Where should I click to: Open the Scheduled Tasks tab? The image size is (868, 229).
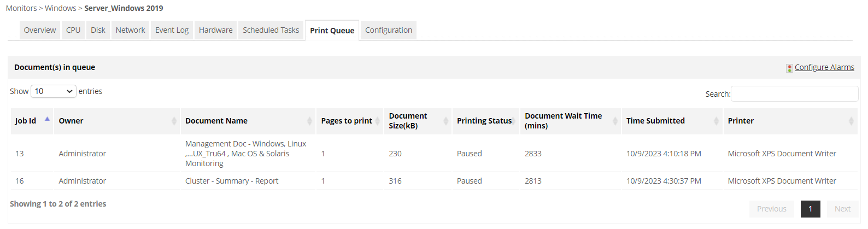[271, 30]
